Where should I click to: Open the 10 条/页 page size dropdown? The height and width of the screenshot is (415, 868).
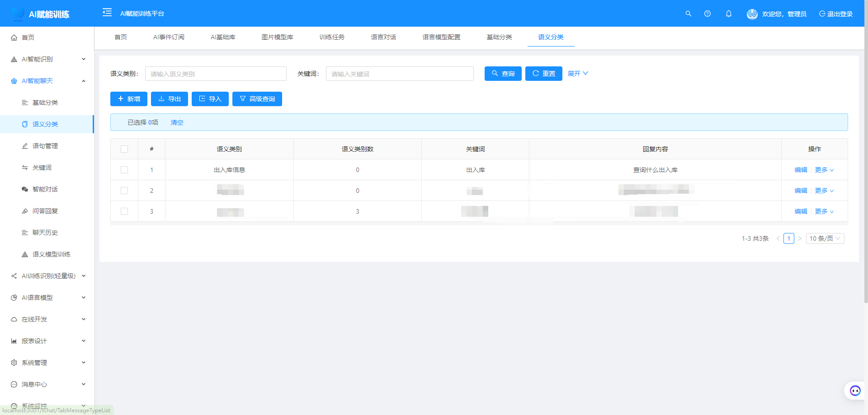(825, 238)
